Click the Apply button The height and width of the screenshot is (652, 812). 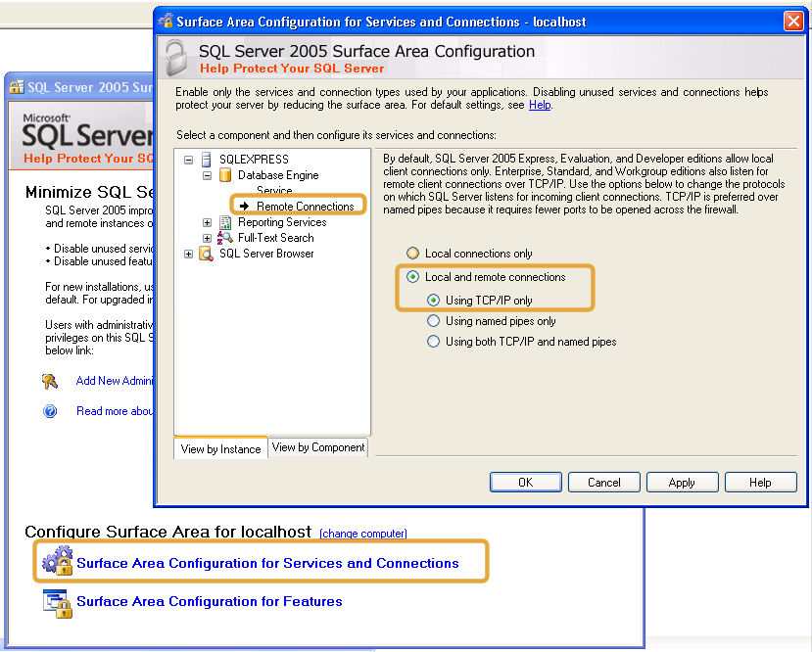pos(682,482)
